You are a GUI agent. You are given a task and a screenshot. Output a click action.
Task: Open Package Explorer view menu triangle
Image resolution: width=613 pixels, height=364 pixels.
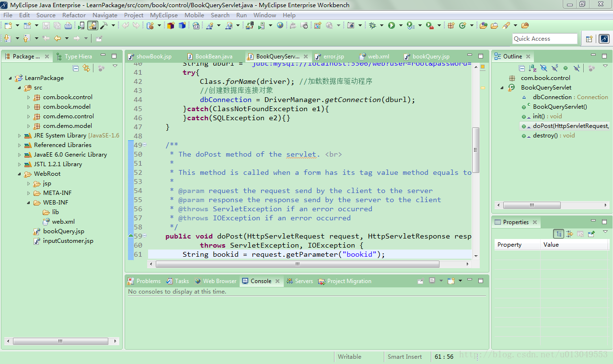click(x=115, y=66)
